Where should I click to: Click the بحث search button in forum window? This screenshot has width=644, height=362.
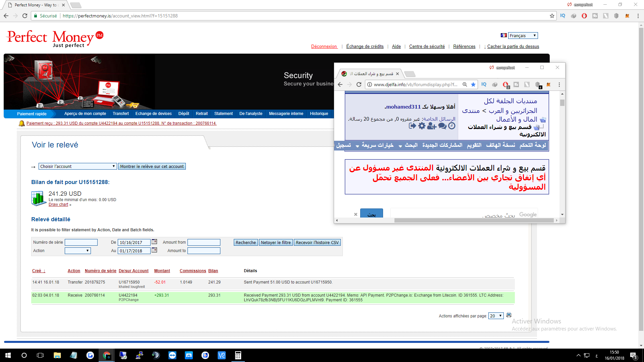click(372, 214)
